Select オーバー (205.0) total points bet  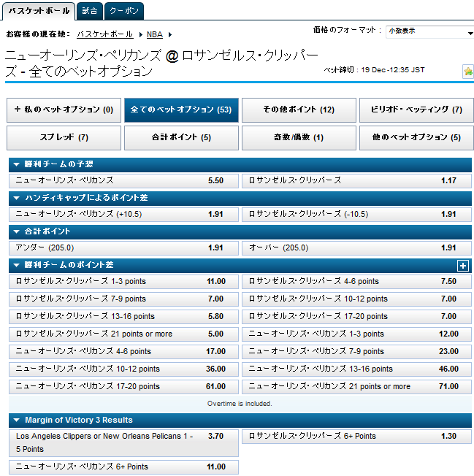tap(356, 248)
